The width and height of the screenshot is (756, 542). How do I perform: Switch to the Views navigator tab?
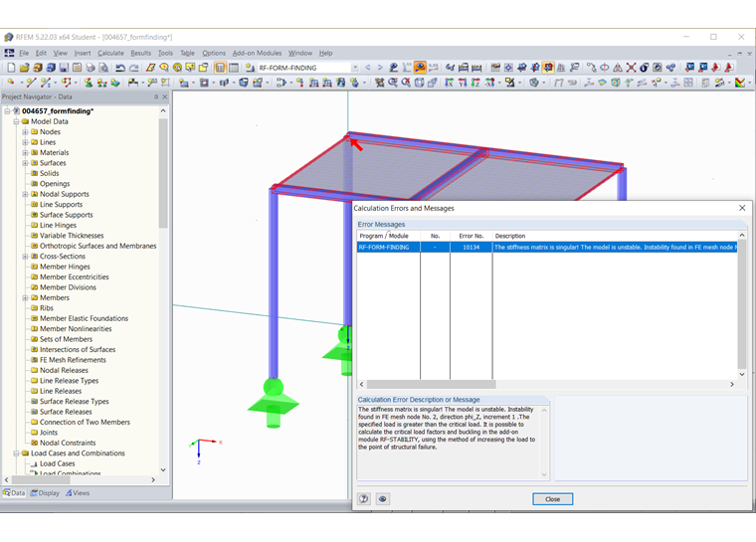[x=78, y=493]
